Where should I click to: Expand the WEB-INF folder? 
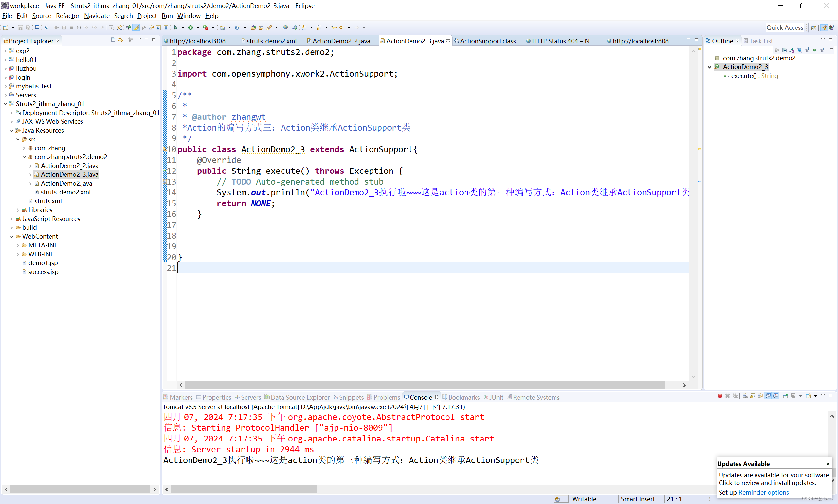(x=18, y=254)
